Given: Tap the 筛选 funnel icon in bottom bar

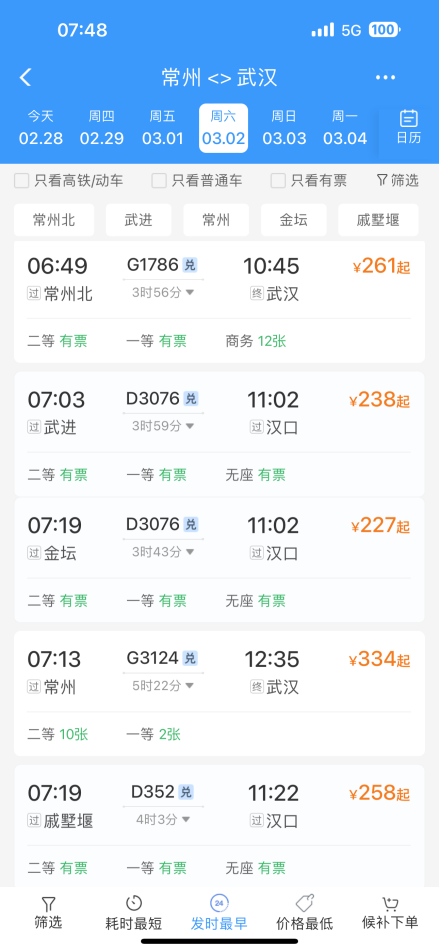Looking at the screenshot, I should point(48,903).
